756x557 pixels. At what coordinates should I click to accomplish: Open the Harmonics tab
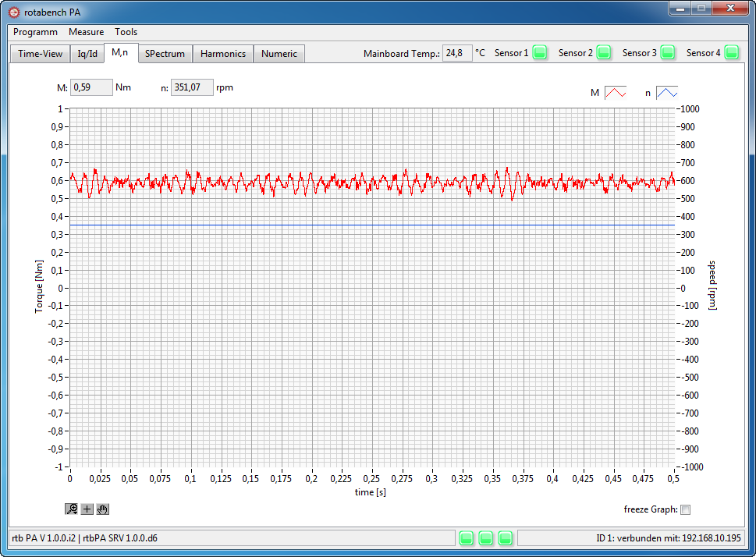tap(223, 54)
